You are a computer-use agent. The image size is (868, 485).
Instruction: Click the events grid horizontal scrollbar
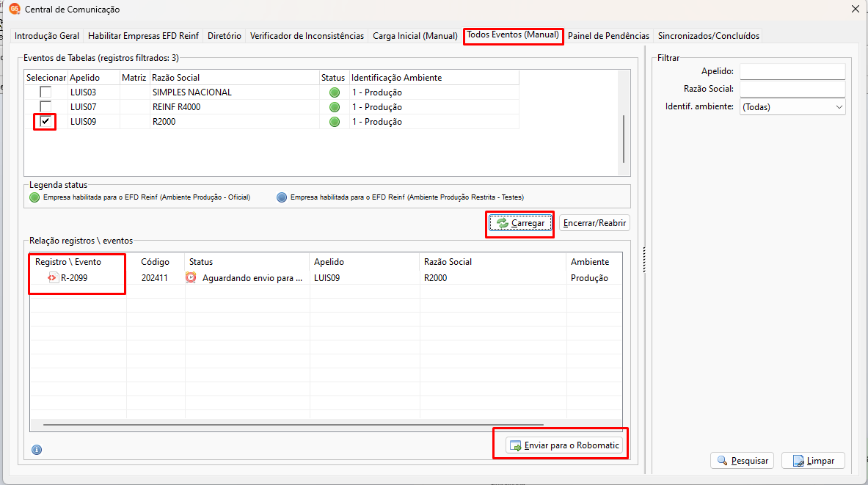pos(293,425)
